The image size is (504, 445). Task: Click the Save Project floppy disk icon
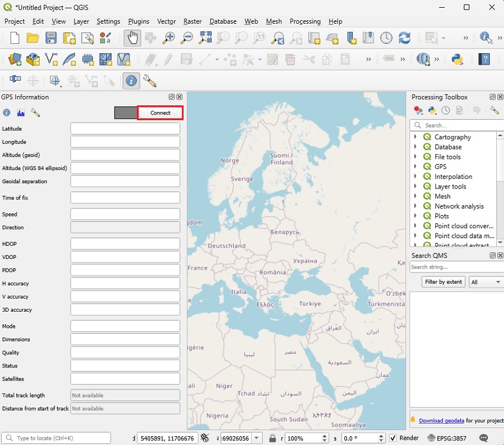coord(51,38)
